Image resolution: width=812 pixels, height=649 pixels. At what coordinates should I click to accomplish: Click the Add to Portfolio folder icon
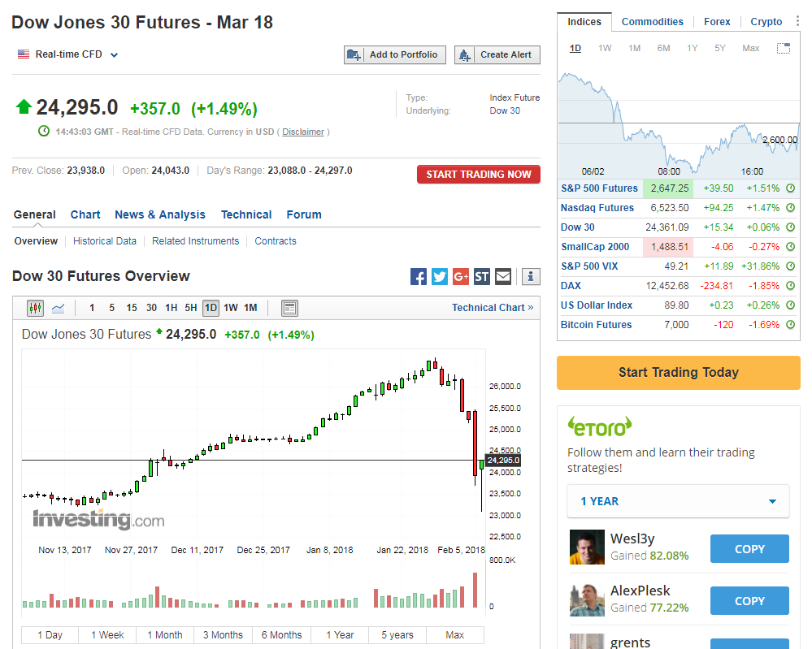[x=354, y=55]
